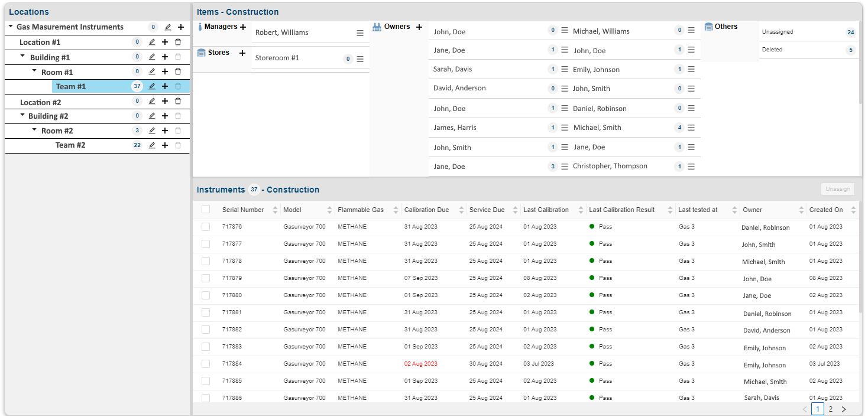Delete Location #2 with trash icon
The height and width of the screenshot is (417, 868).
pos(178,102)
